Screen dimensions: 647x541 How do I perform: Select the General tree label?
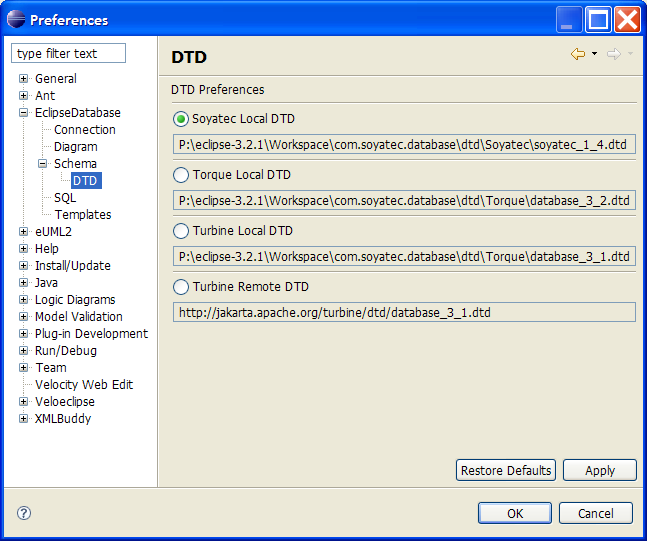[56, 78]
